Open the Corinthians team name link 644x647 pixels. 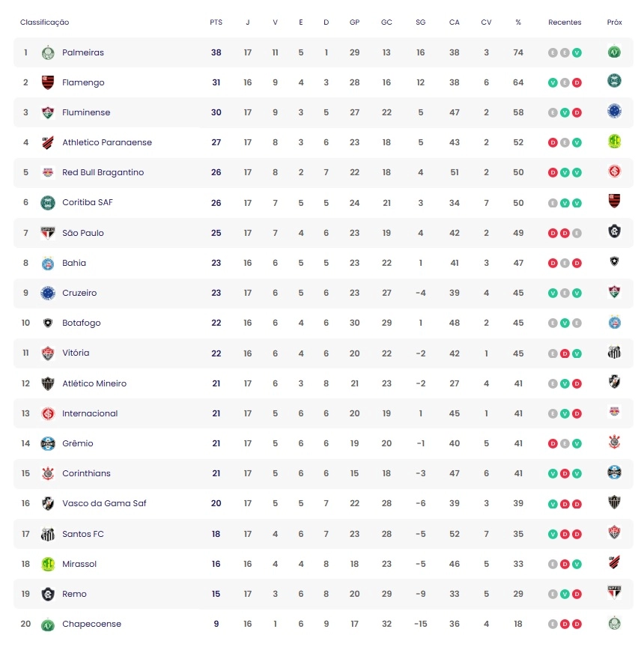pyautogui.click(x=86, y=473)
